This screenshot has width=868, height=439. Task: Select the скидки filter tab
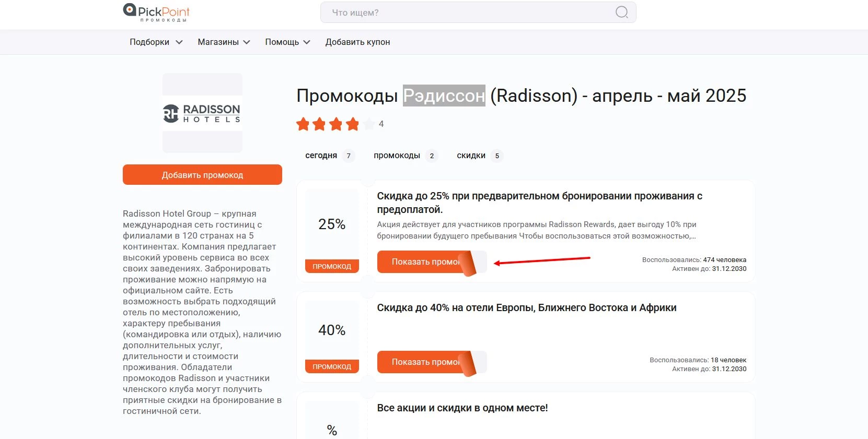click(x=479, y=156)
